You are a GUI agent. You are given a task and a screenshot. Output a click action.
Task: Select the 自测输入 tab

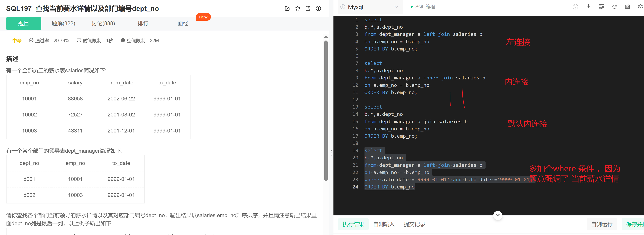click(x=384, y=224)
